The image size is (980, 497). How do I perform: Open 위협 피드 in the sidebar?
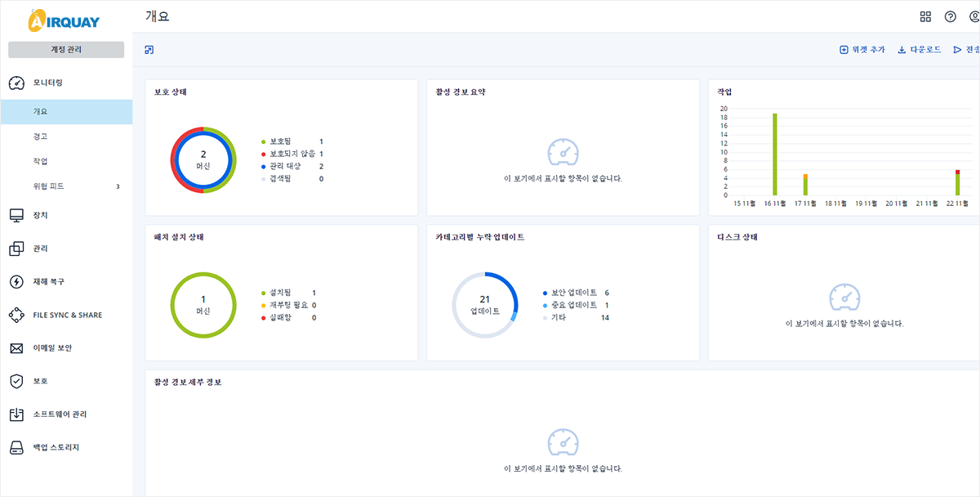(49, 186)
